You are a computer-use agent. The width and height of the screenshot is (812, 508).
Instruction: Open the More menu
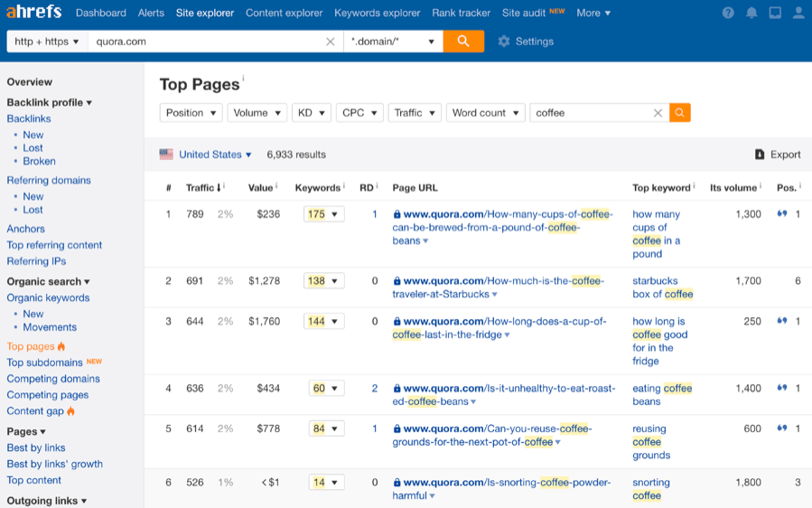click(x=593, y=13)
